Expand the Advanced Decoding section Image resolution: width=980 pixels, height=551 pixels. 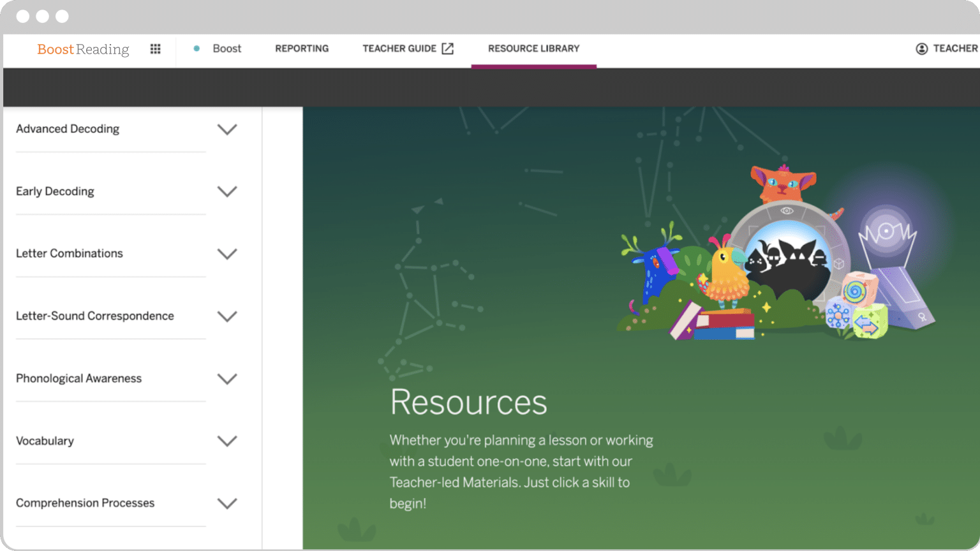coord(227,129)
